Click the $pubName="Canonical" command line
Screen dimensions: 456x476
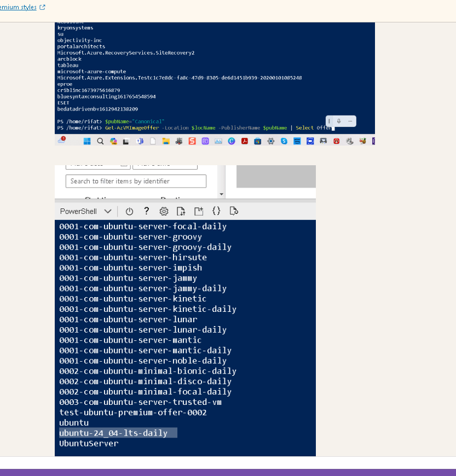[135, 121]
